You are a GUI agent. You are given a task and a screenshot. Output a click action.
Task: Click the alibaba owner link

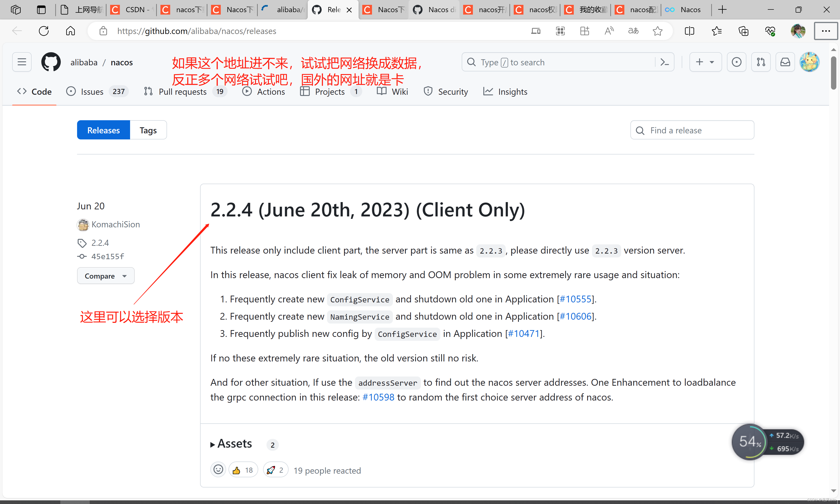point(84,62)
